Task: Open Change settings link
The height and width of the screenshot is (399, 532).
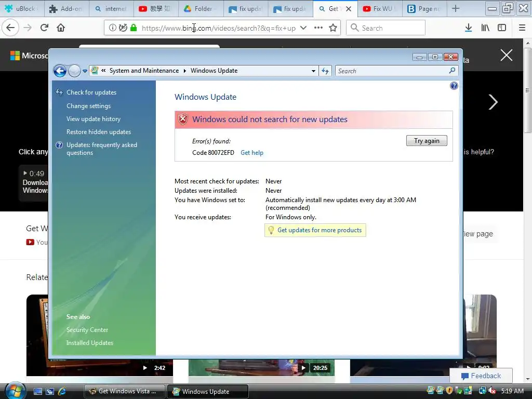Action: pos(88,106)
